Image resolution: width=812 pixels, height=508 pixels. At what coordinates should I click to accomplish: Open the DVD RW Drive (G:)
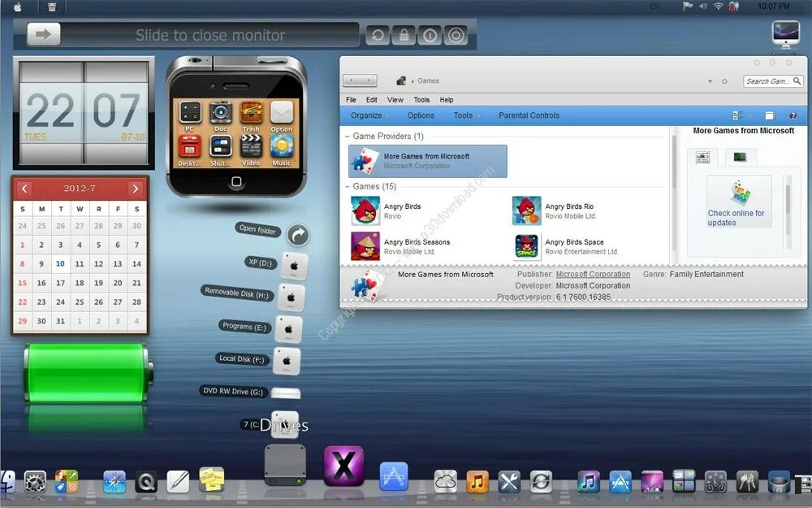(285, 393)
